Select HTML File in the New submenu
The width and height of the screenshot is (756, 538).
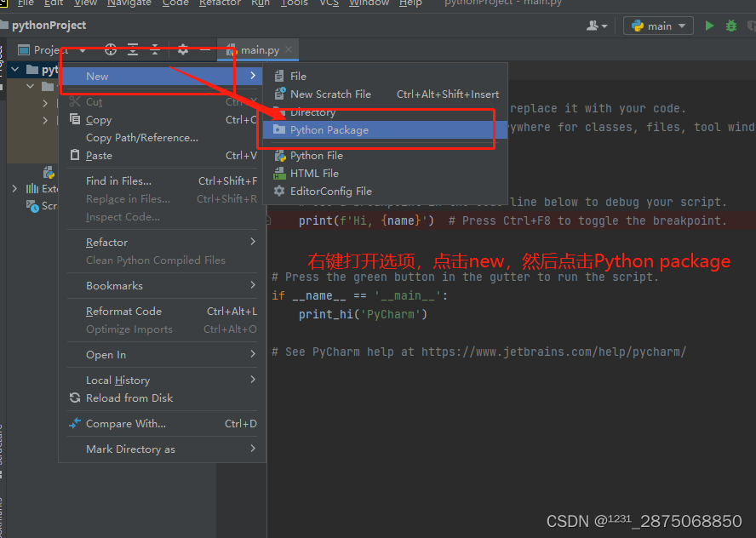click(x=385, y=173)
